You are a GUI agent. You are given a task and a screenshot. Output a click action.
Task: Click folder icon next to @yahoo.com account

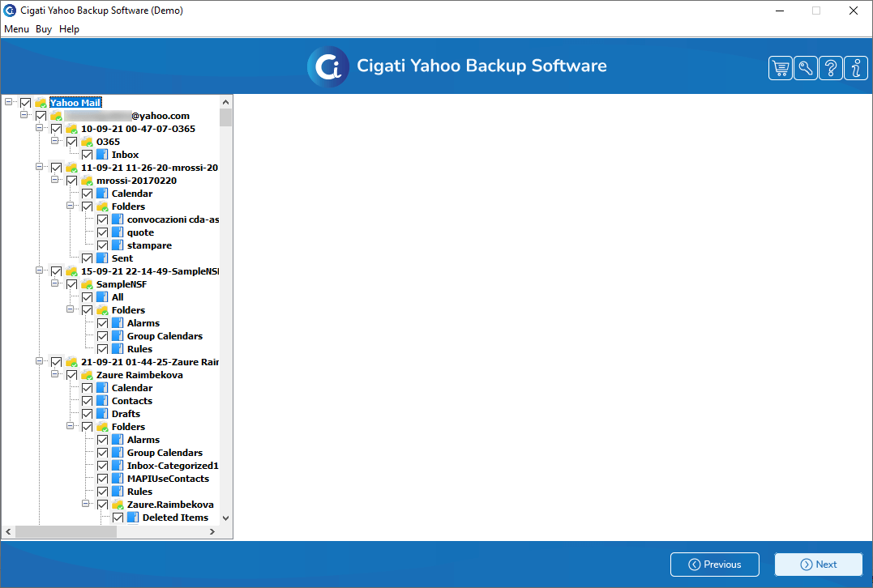(x=56, y=116)
